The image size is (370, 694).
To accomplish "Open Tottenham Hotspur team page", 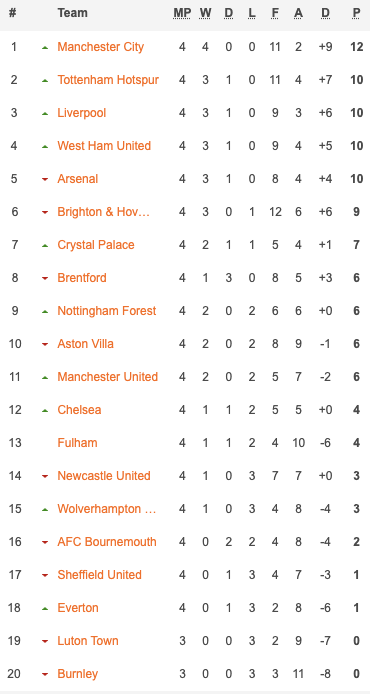I will pyautogui.click(x=108, y=80).
